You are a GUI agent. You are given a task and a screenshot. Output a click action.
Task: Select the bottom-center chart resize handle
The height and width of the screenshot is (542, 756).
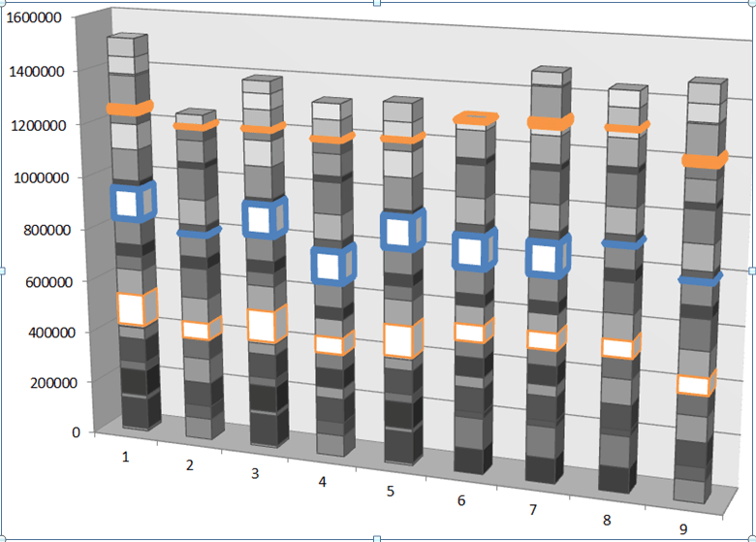[378, 538]
